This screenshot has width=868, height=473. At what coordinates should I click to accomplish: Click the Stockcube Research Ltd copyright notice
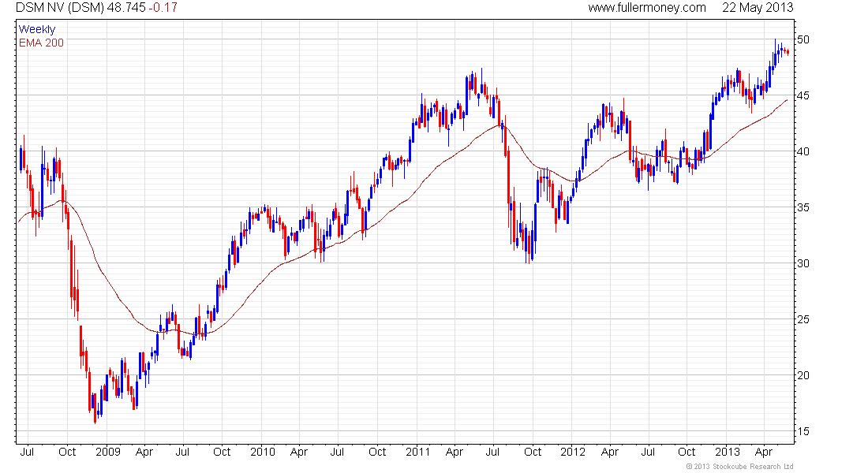739,467
